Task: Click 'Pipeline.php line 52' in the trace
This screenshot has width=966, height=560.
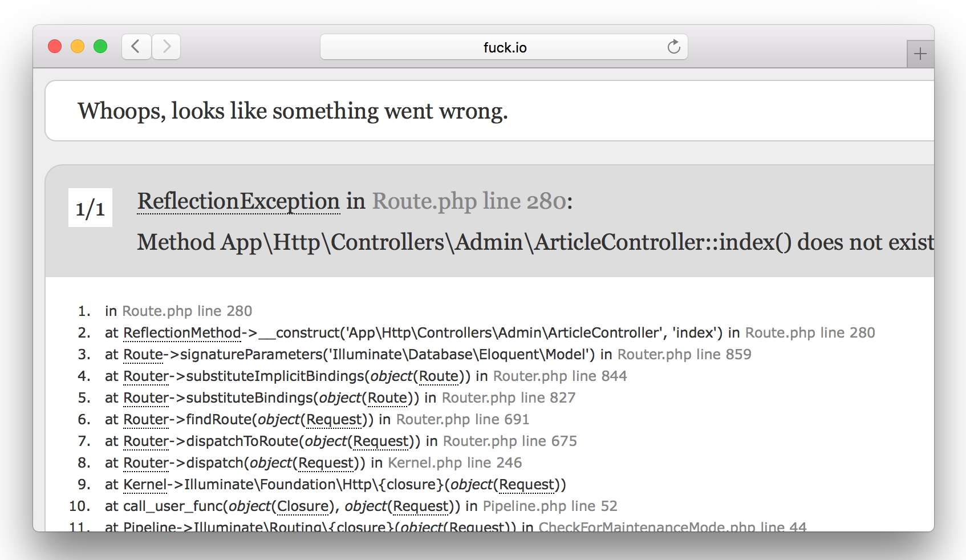Action: (x=550, y=506)
